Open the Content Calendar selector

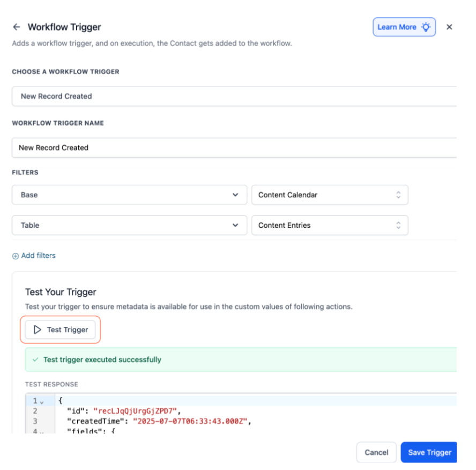tap(330, 195)
